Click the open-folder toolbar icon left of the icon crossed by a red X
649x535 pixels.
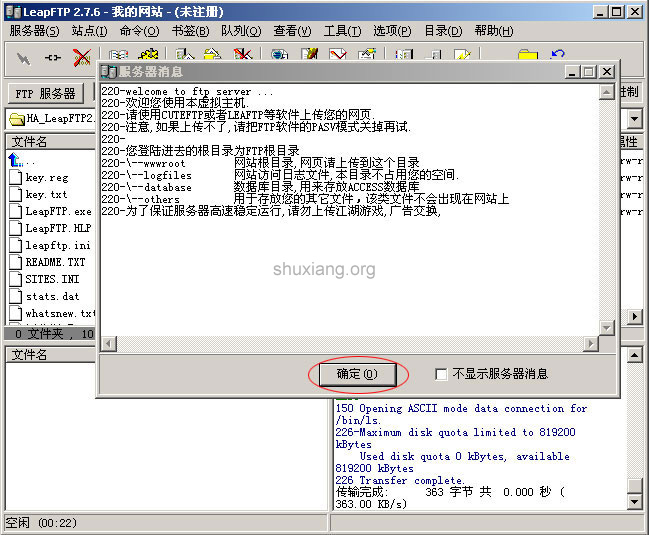tap(212, 54)
